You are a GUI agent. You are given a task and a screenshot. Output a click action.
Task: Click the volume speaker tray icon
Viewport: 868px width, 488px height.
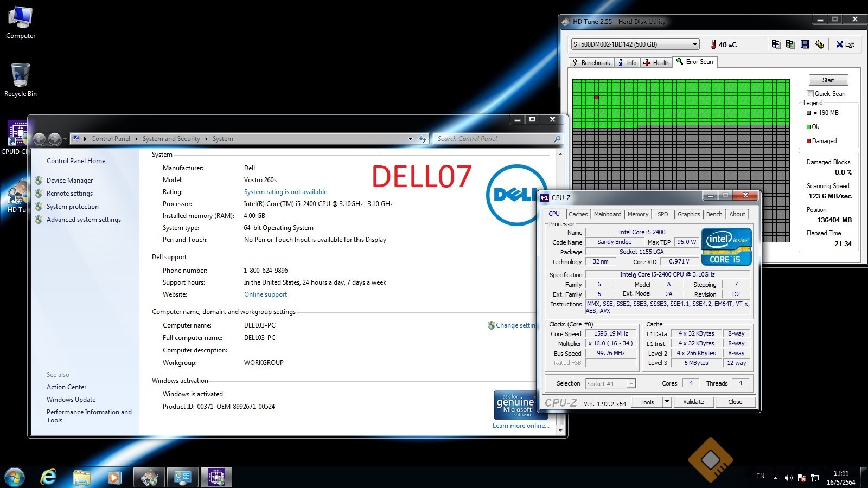pyautogui.click(x=788, y=478)
